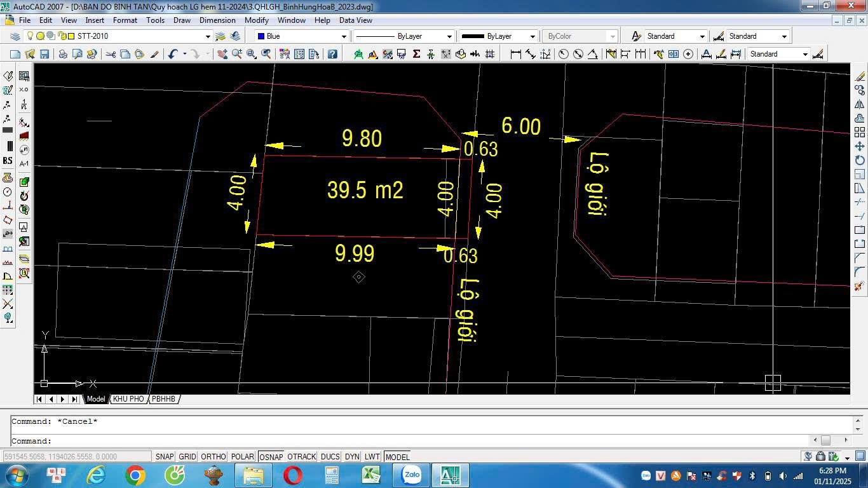The height and width of the screenshot is (488, 868).
Task: Toggle OSNAP in the status bar
Action: (271, 456)
